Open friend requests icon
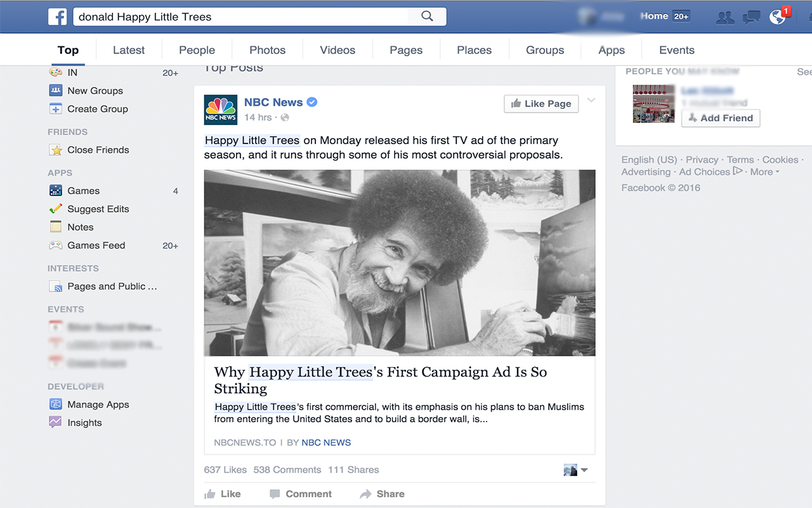Image resolution: width=812 pixels, height=508 pixels. [724, 17]
